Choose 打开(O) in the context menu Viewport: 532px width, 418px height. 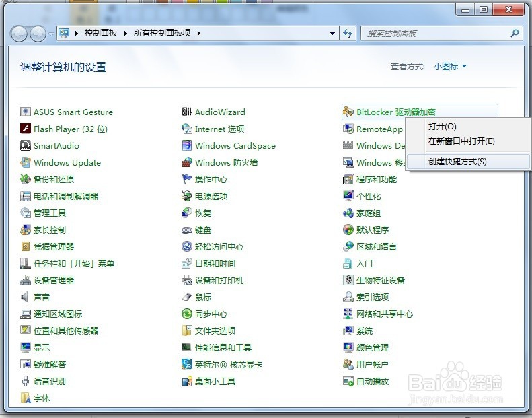(x=443, y=127)
